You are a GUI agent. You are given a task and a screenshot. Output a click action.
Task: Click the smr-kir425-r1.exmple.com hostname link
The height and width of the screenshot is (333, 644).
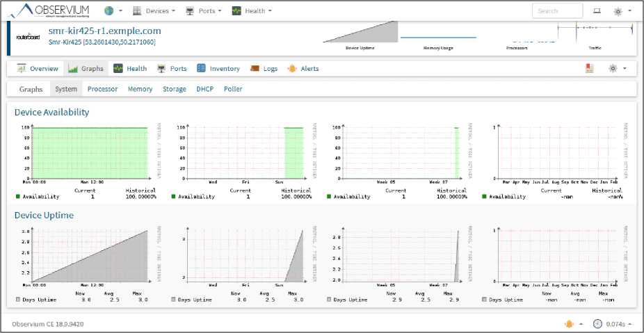tap(104, 31)
